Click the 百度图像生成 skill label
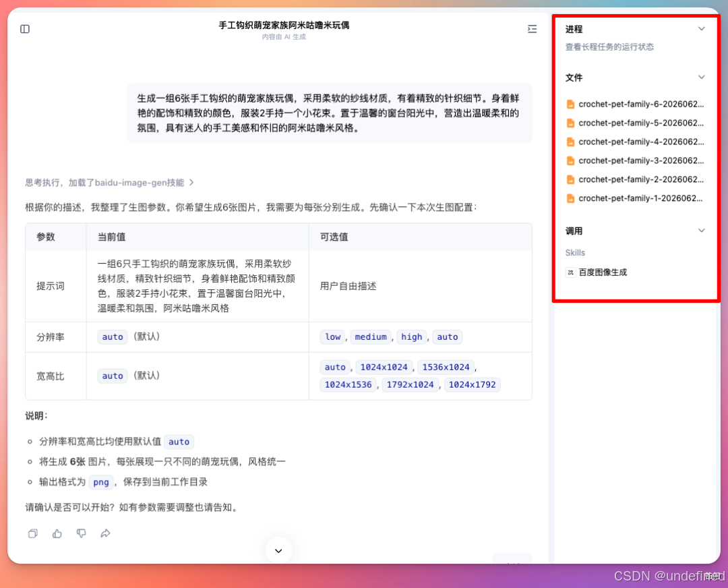 point(603,272)
